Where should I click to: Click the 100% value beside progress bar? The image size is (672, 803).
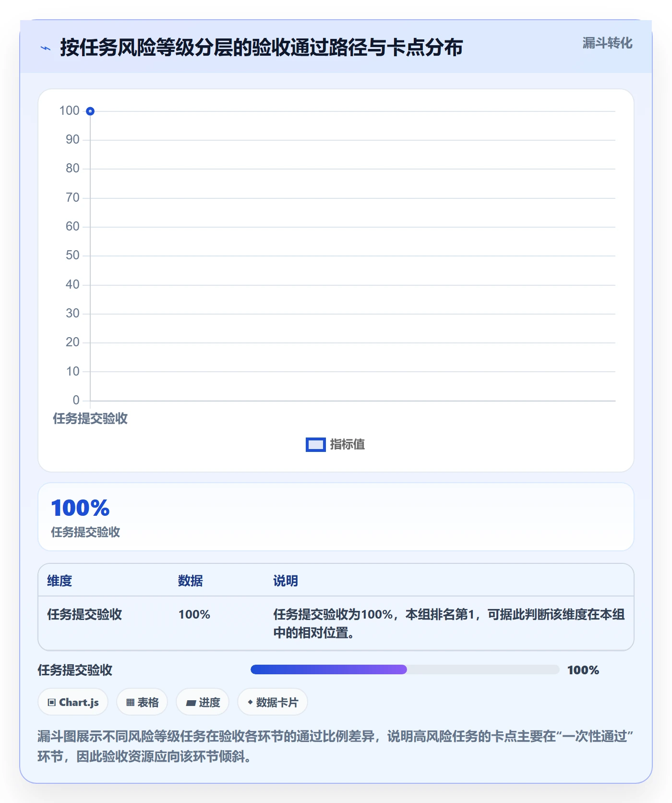[x=583, y=670]
